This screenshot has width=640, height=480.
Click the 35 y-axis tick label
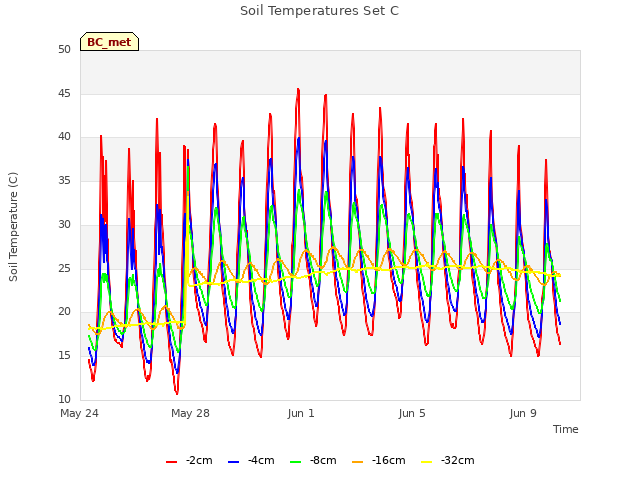[64, 180]
